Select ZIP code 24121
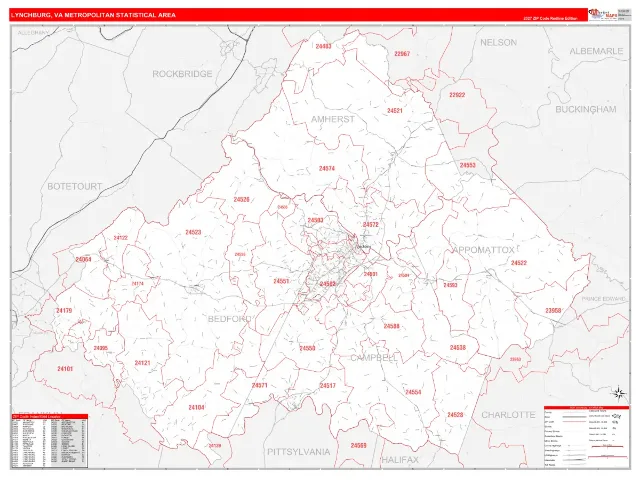Screen dimensions: 640x480 [x=142, y=363]
